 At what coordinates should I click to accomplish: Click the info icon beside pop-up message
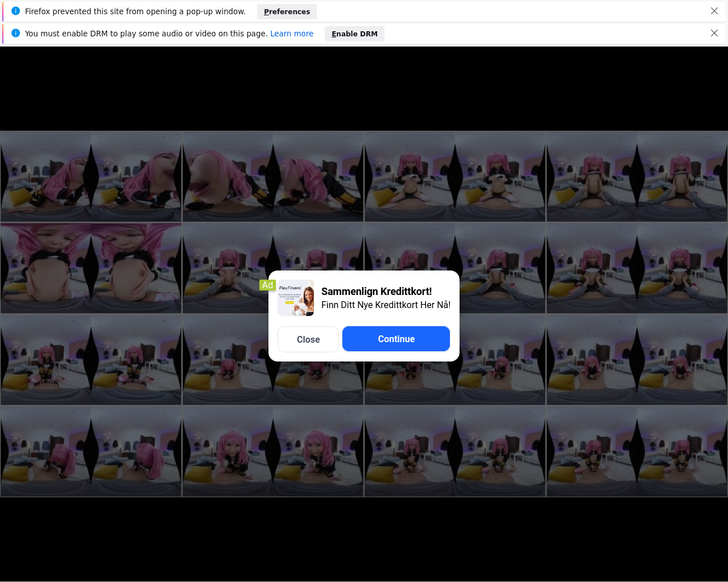16,11
